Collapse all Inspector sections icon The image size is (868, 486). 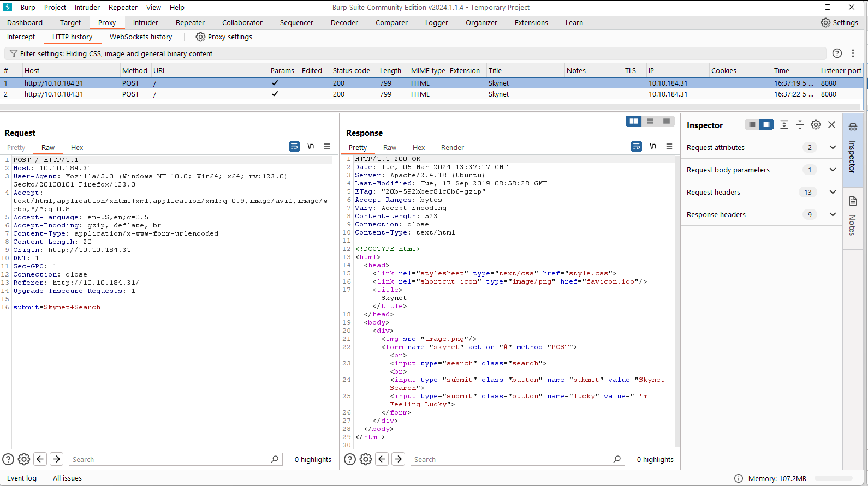click(800, 124)
